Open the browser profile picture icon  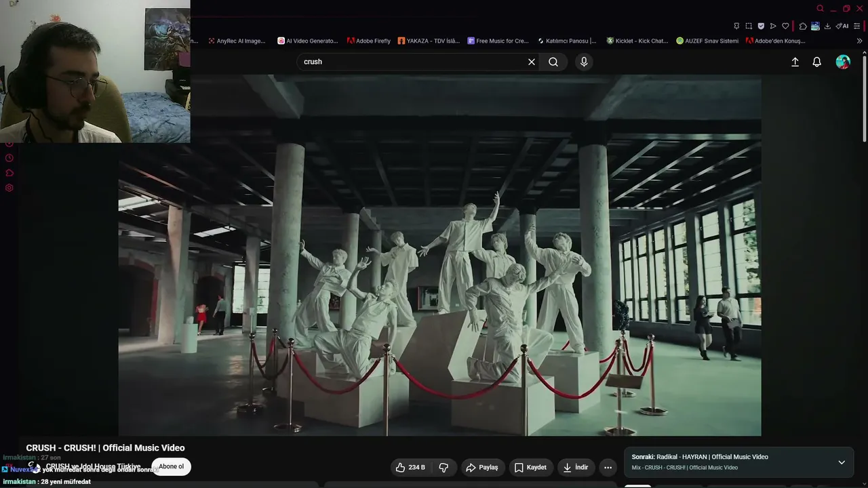coord(815,26)
